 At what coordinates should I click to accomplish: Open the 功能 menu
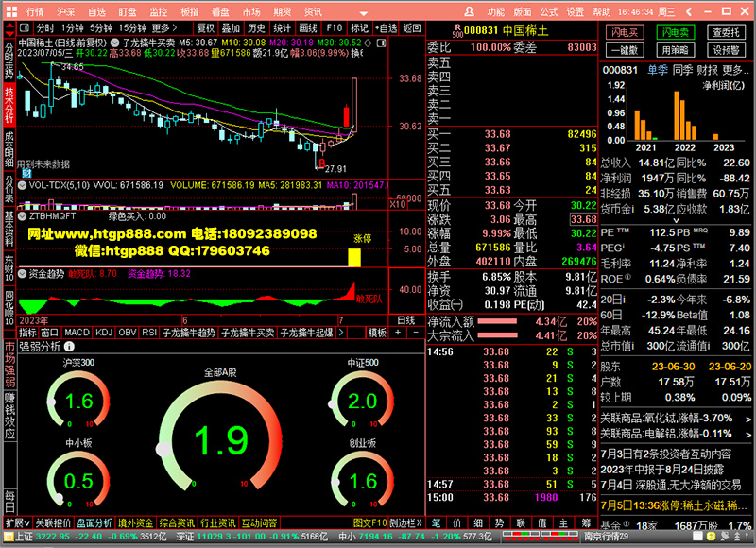tap(495, 11)
